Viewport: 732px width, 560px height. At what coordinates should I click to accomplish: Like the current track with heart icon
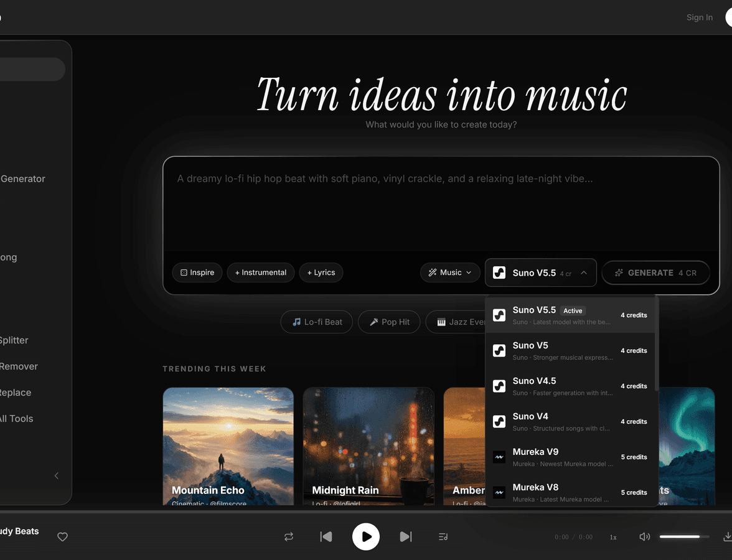(62, 536)
